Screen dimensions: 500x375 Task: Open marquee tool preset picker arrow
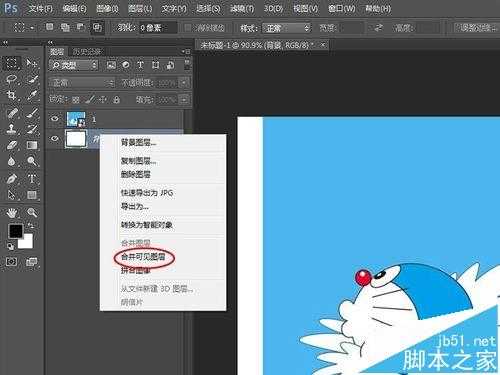[32, 28]
